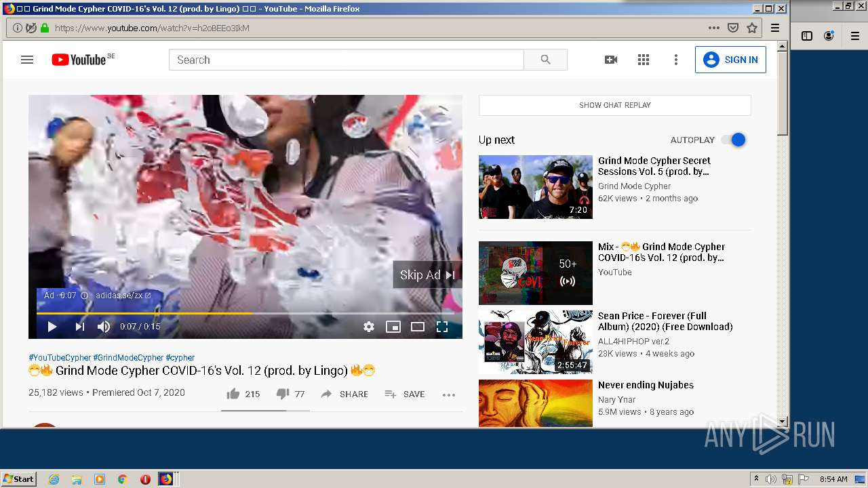Open player settings gear
This screenshot has width=868, height=488.
pos(369,327)
